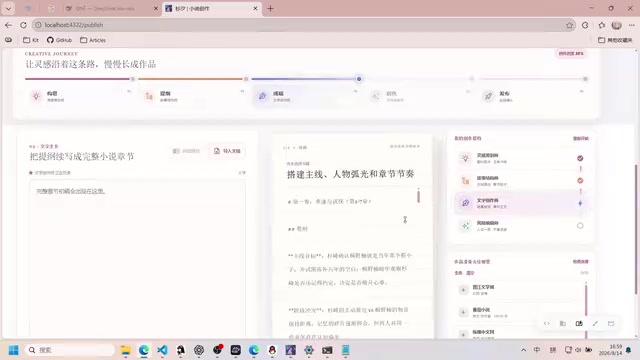
Task: Switch to the second background browser tab
Action: click(x=51, y=8)
